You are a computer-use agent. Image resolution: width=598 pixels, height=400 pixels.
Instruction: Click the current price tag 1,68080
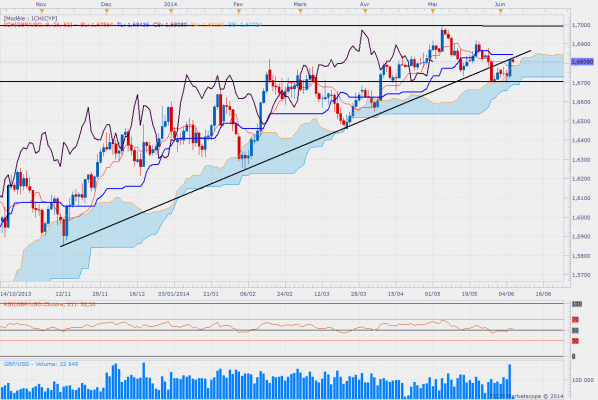click(582, 62)
